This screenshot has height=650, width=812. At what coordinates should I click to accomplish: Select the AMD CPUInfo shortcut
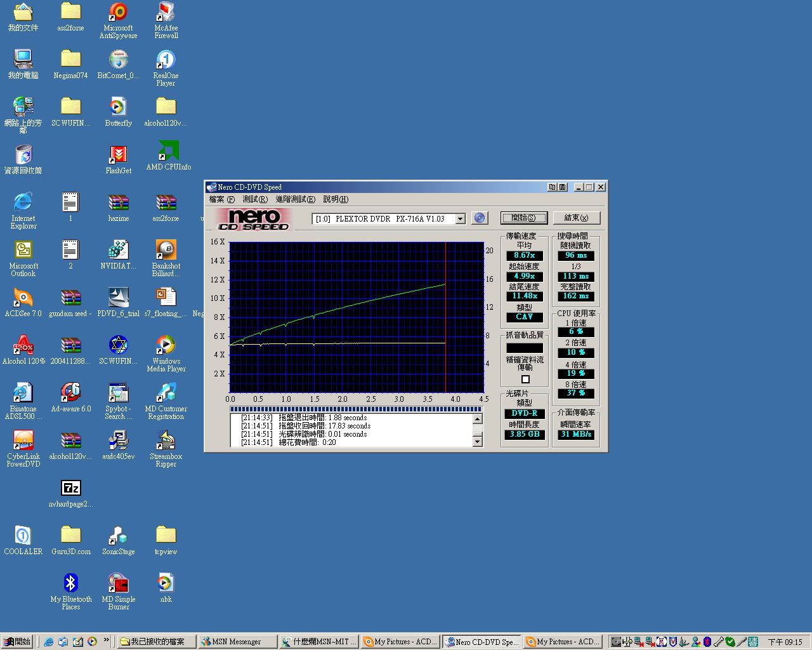[x=168, y=156]
